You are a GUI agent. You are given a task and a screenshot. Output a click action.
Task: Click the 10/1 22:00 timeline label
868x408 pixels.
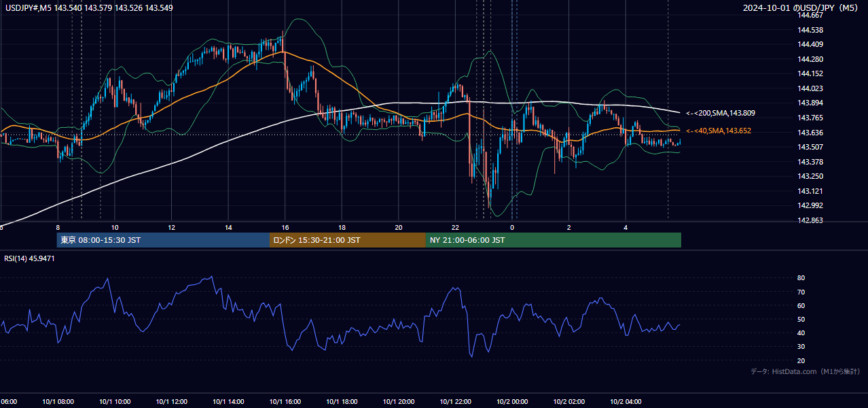455,402
